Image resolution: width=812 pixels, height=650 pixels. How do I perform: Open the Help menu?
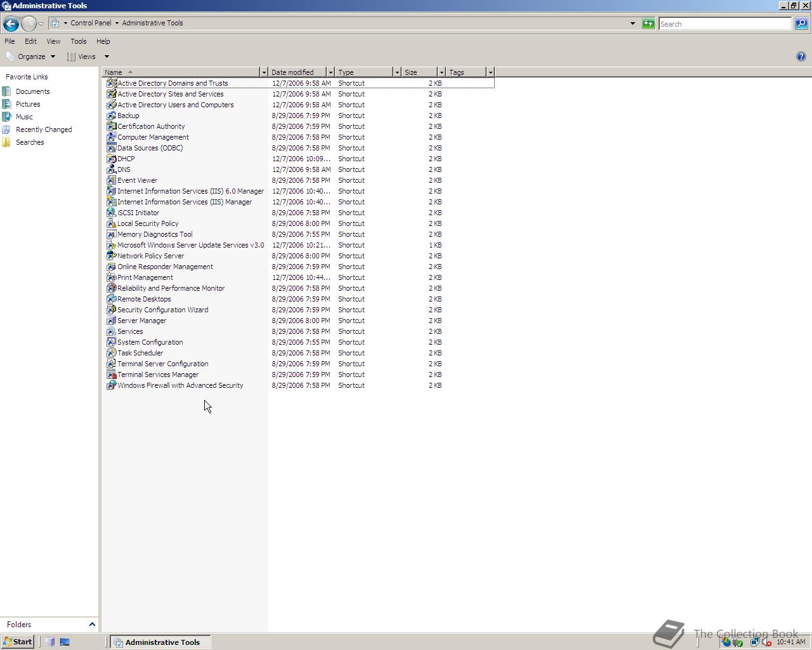pos(103,41)
